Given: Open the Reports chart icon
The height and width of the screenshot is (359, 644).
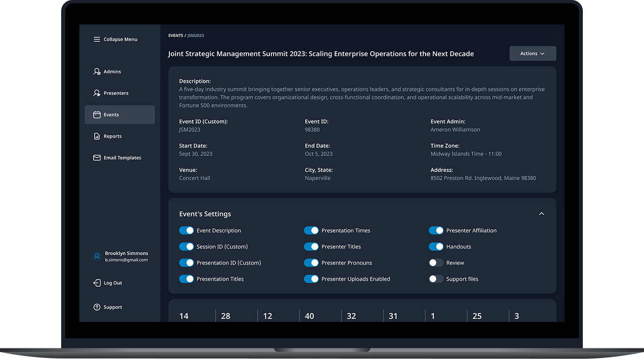Looking at the screenshot, I should [x=97, y=136].
